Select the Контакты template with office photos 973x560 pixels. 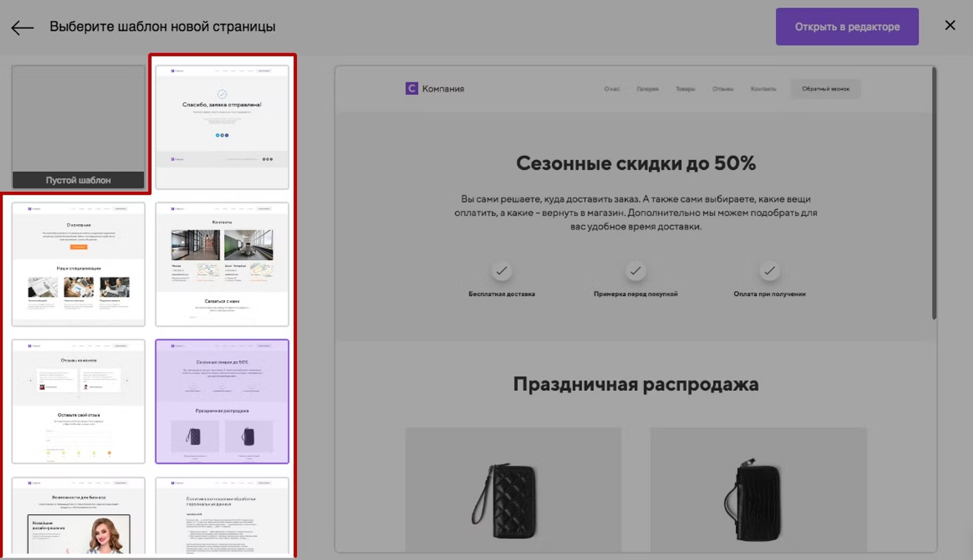coord(222,264)
